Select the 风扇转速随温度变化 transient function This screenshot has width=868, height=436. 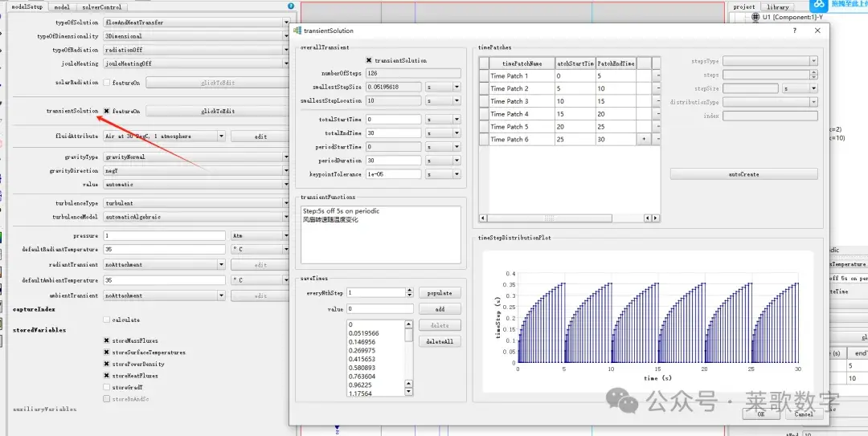point(330,220)
